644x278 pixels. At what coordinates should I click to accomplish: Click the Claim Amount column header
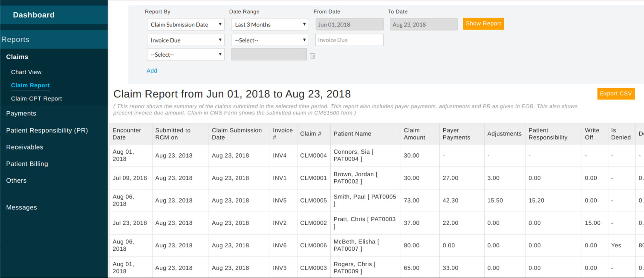414,134
